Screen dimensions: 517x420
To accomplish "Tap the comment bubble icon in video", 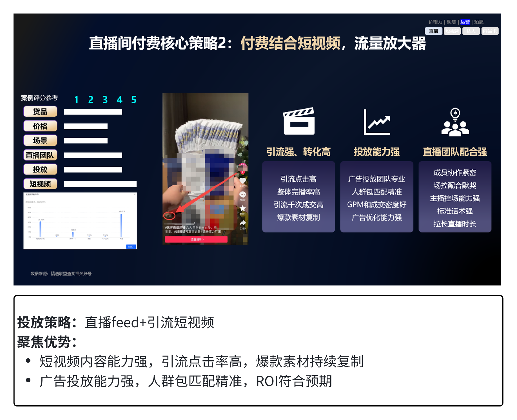I will pos(242,195).
